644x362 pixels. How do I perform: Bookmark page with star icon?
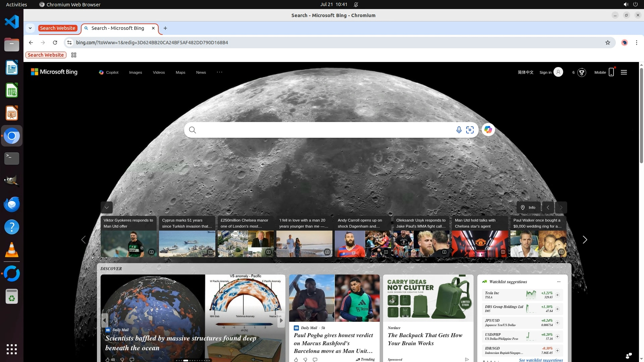[x=607, y=43]
